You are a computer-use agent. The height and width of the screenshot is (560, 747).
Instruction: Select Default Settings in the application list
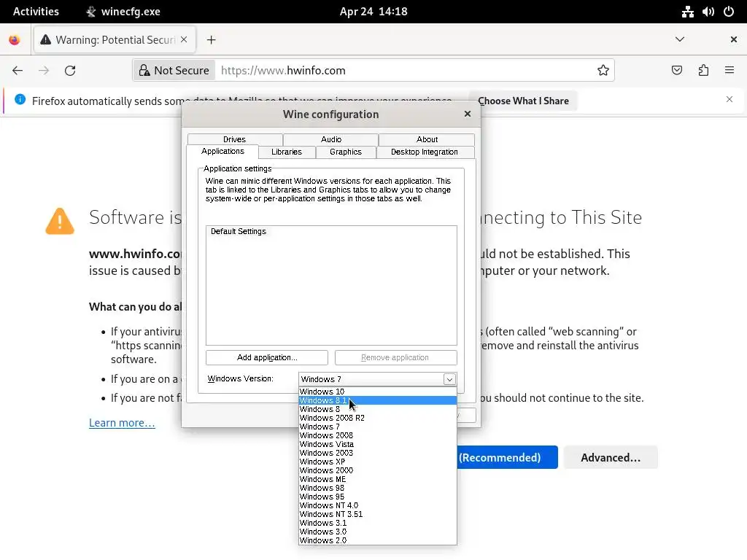click(x=239, y=231)
